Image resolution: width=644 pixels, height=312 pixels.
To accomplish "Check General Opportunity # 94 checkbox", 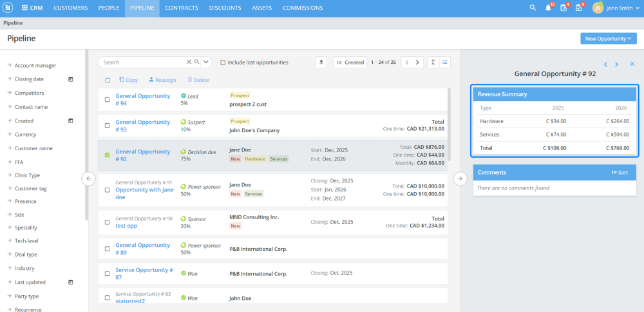I will [x=107, y=99].
